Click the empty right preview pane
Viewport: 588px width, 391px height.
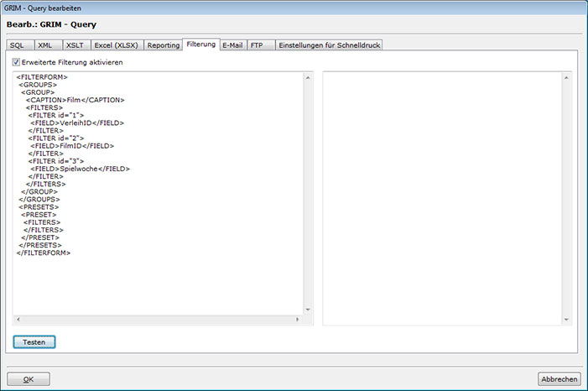[442, 193]
